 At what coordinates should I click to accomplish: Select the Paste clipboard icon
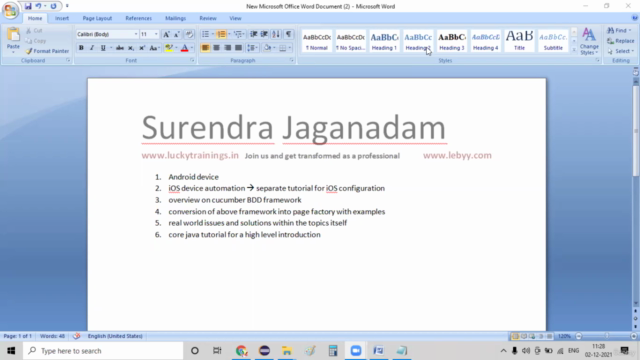click(13, 35)
